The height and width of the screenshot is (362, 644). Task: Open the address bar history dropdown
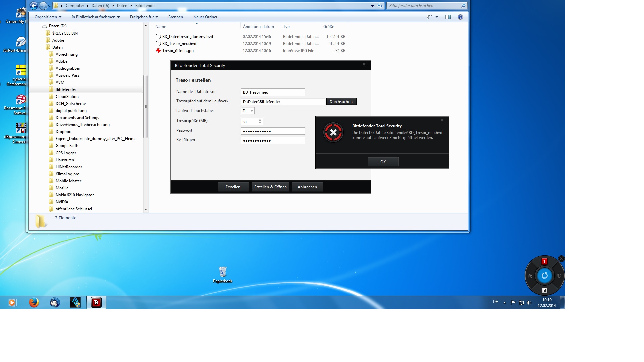tap(372, 6)
